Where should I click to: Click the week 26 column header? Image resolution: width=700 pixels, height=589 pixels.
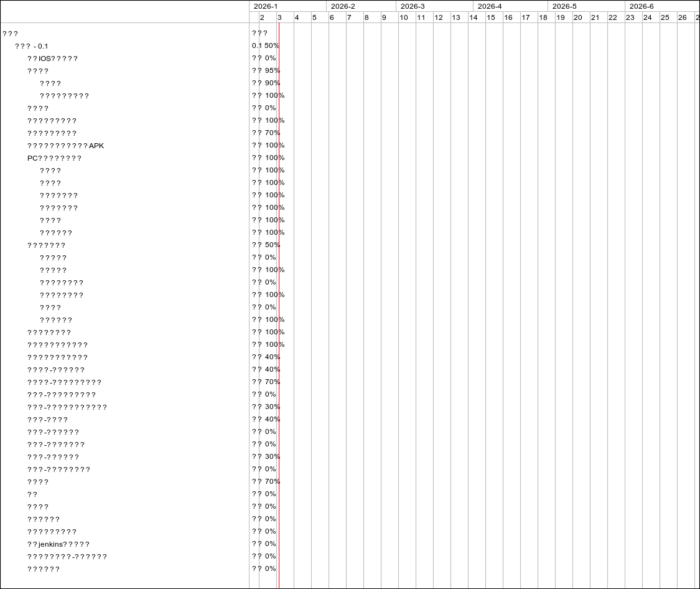tap(683, 17)
